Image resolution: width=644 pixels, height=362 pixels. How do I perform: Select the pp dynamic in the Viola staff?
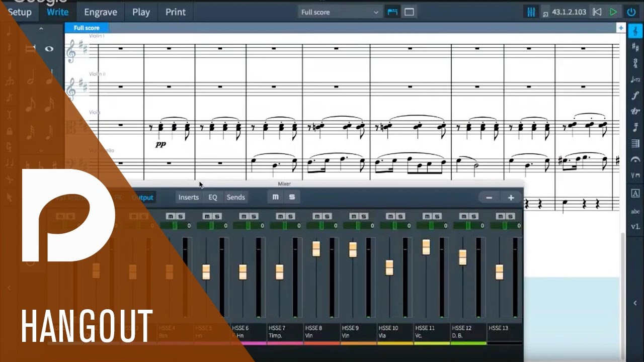[160, 144]
